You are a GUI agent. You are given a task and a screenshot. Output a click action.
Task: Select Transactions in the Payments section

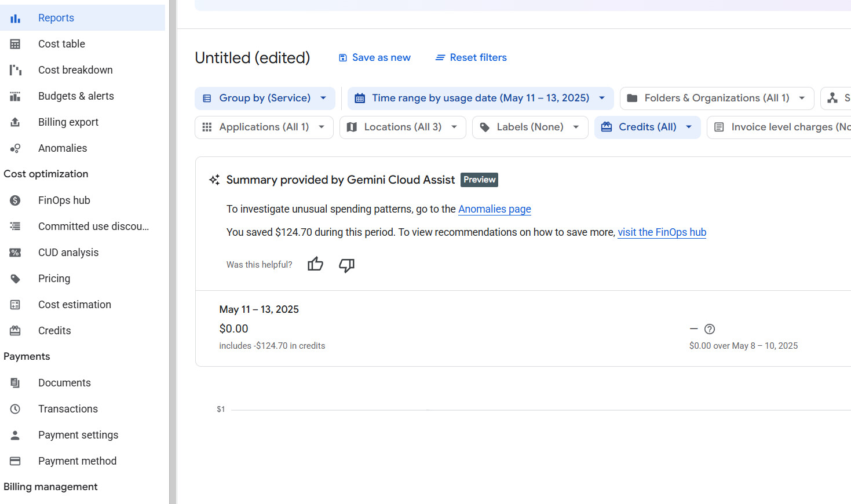click(x=68, y=409)
